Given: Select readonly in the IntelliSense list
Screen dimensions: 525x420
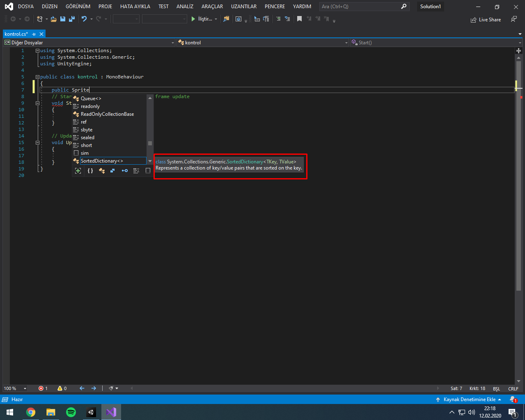Looking at the screenshot, I should coord(109,106).
